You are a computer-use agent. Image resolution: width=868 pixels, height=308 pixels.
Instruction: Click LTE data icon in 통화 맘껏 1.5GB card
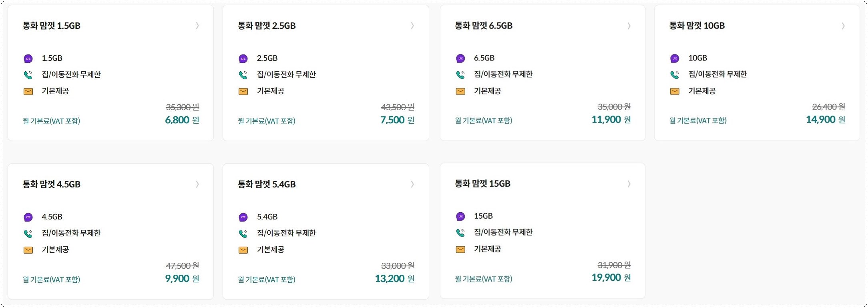[x=28, y=59]
